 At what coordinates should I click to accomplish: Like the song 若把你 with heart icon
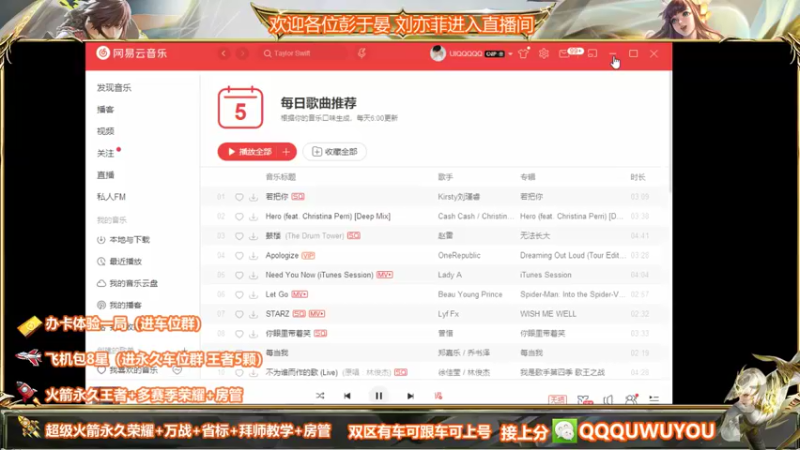(239, 197)
